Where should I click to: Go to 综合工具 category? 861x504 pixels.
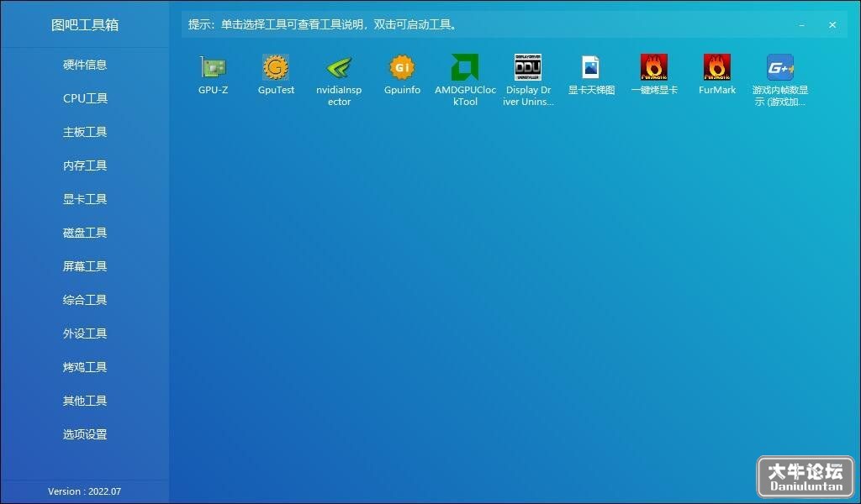85,299
